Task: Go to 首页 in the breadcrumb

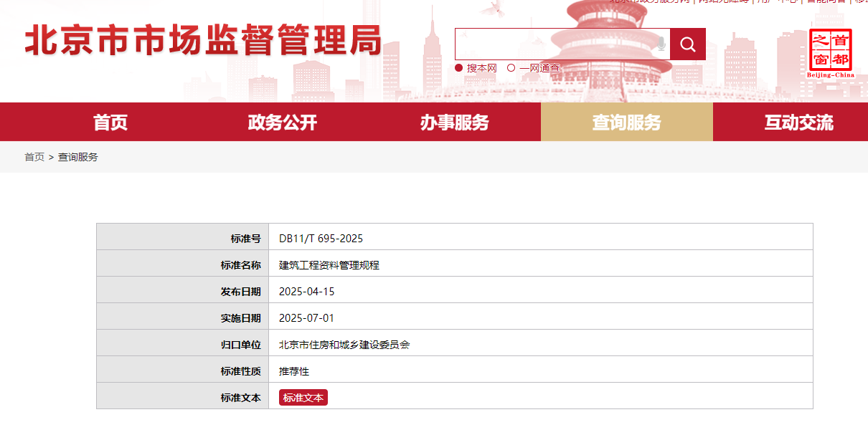Action: [x=34, y=157]
